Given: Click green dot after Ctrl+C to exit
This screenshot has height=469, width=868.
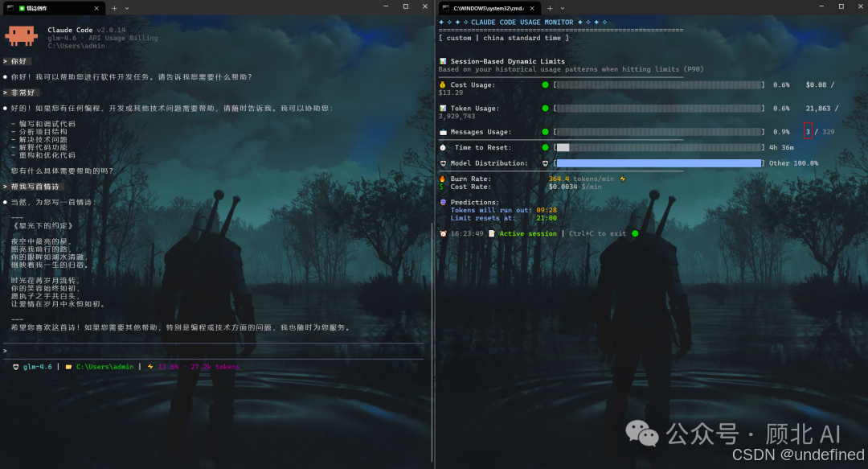Looking at the screenshot, I should click(635, 233).
